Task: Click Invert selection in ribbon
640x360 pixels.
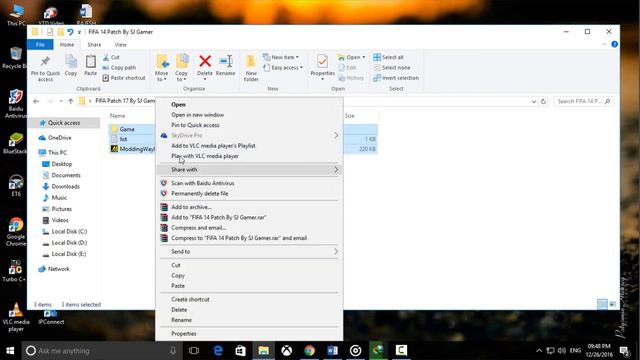Action: (x=396, y=78)
